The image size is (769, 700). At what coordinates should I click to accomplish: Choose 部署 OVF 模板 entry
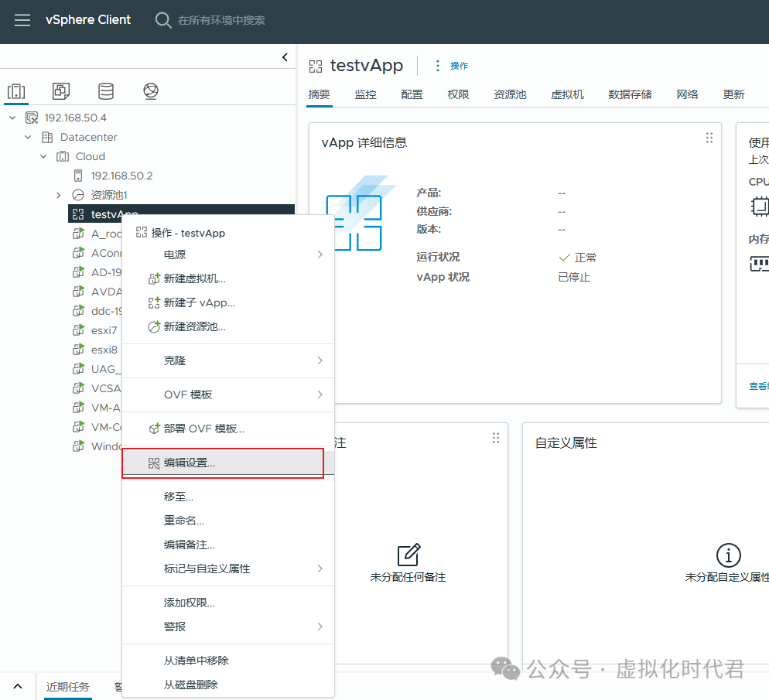pos(228,429)
